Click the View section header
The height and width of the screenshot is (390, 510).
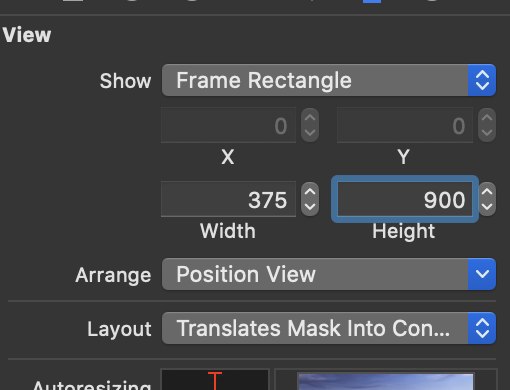pyautogui.click(x=27, y=35)
